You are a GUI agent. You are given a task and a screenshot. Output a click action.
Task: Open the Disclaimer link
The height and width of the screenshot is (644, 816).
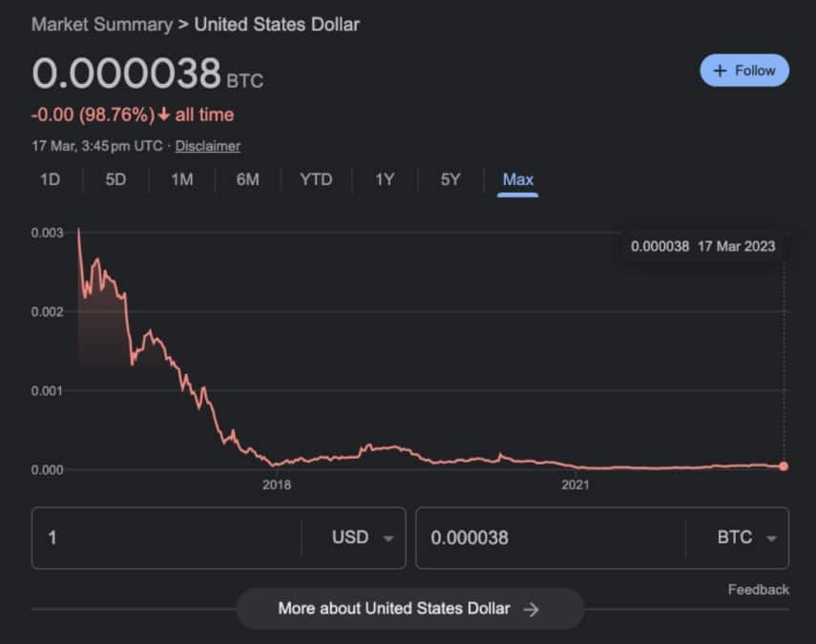coord(208,146)
